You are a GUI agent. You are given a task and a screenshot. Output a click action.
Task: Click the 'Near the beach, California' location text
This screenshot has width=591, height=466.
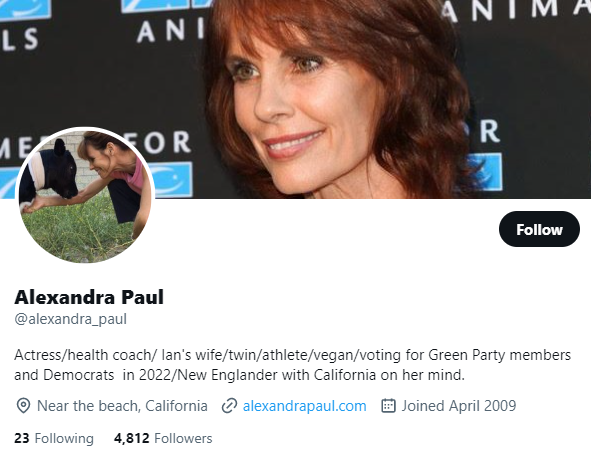click(122, 406)
